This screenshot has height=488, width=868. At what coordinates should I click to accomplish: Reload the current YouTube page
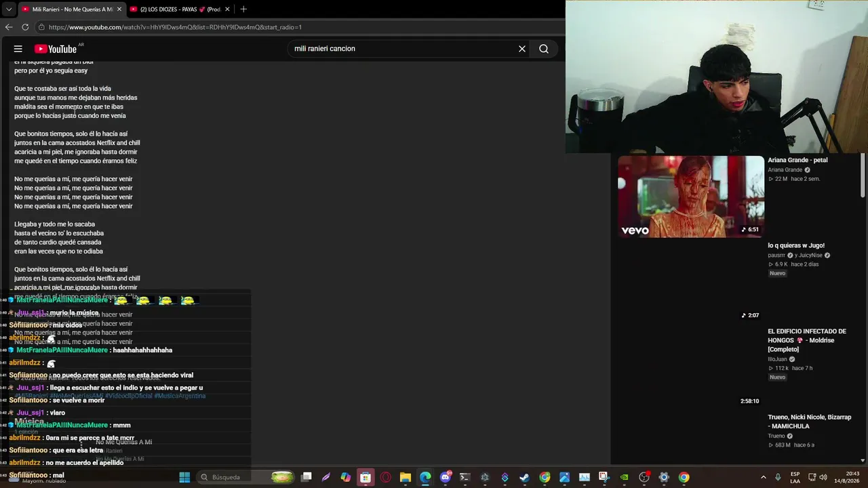click(x=25, y=27)
